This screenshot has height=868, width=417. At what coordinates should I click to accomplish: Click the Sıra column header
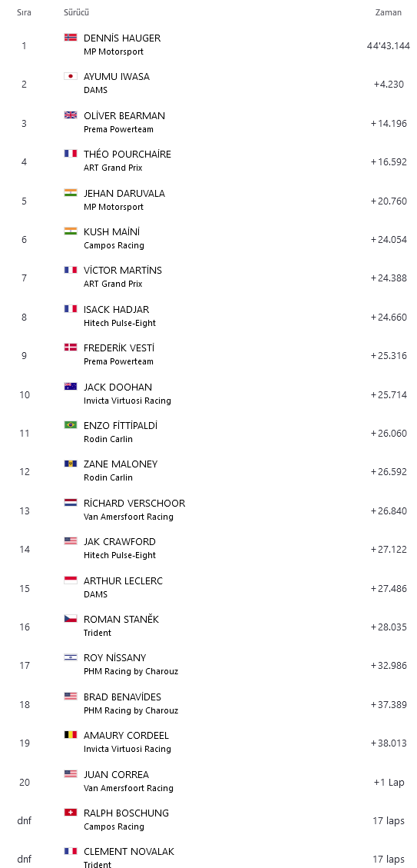coord(24,12)
